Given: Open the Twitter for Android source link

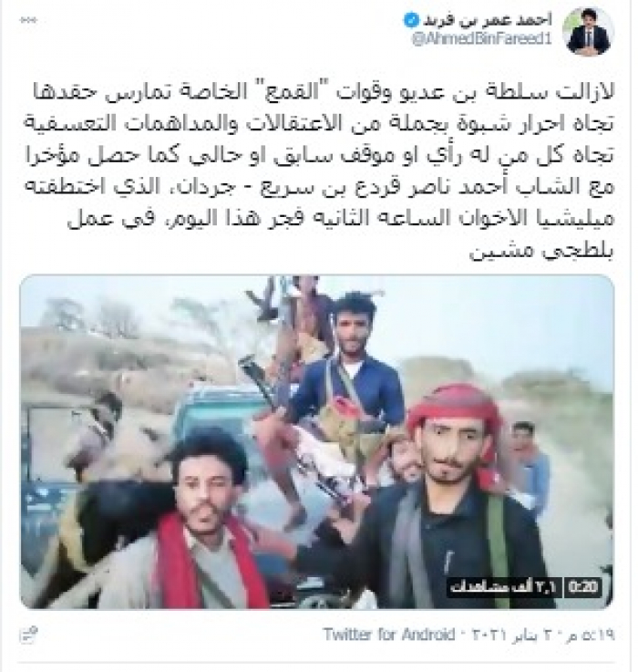Looking at the screenshot, I should 389,635.
